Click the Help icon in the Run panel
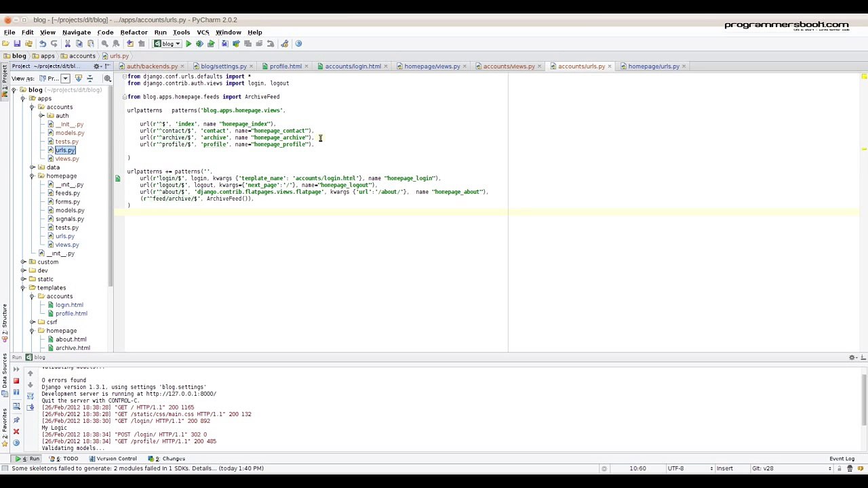 16,443
